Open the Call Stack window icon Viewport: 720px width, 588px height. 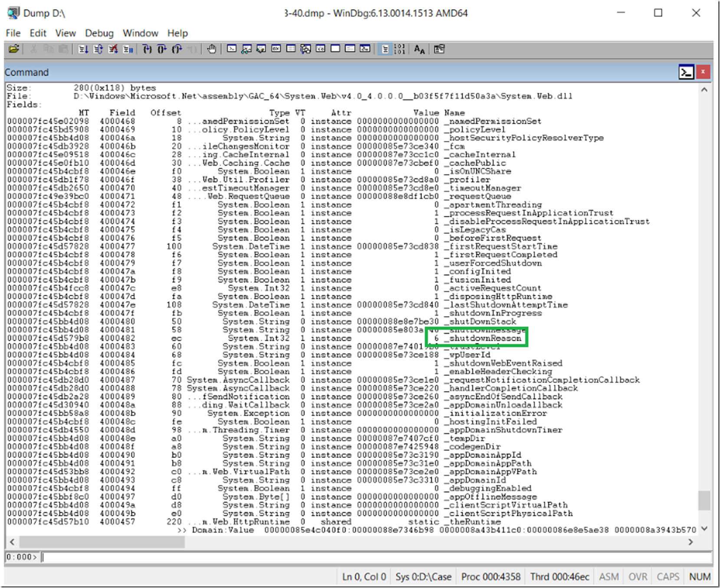[306, 49]
